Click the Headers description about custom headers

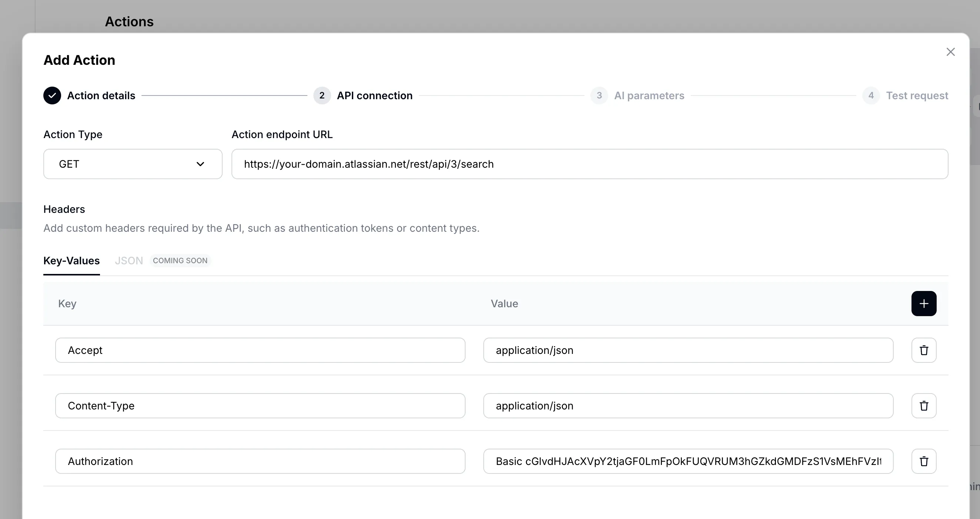(261, 228)
